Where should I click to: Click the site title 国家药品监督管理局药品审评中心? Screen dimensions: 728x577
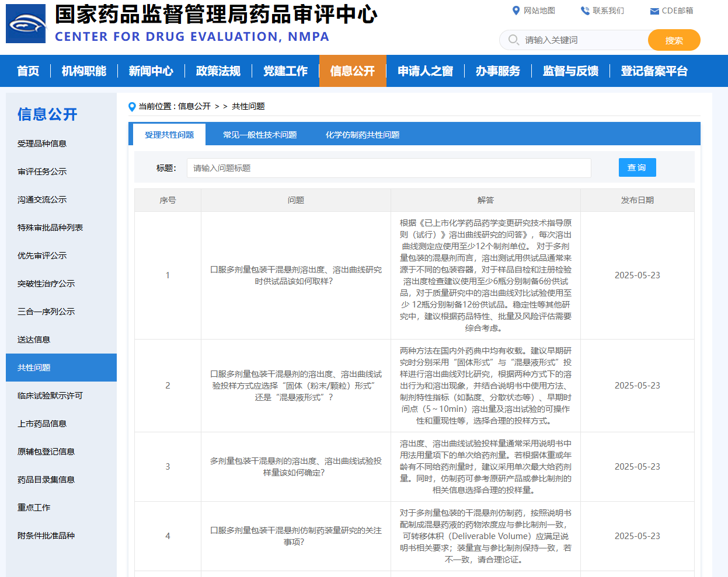pos(216,15)
